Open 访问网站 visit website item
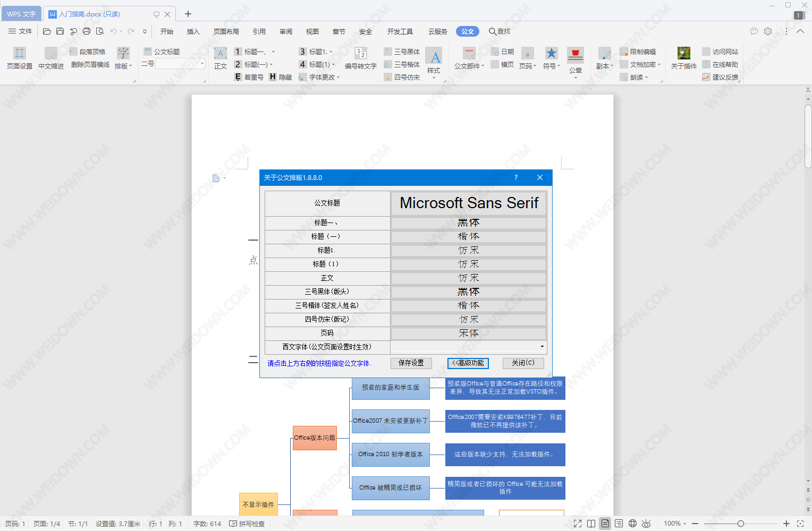812x531 pixels. point(720,52)
